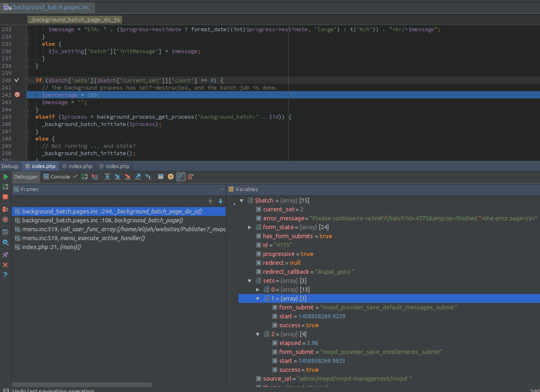Collapse the else block fold at line 235
540x392 pixels.
(x=27, y=44)
